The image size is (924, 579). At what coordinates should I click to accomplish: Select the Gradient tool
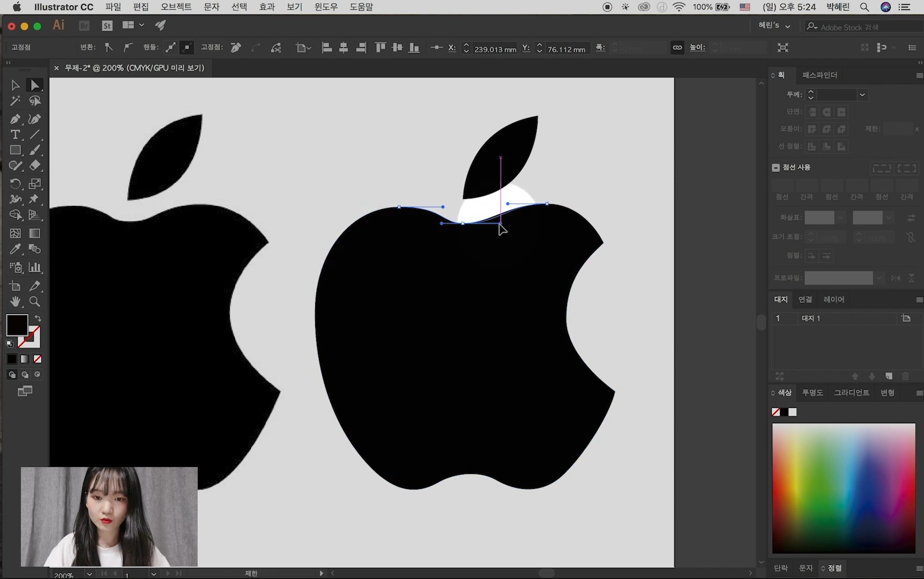tap(35, 233)
